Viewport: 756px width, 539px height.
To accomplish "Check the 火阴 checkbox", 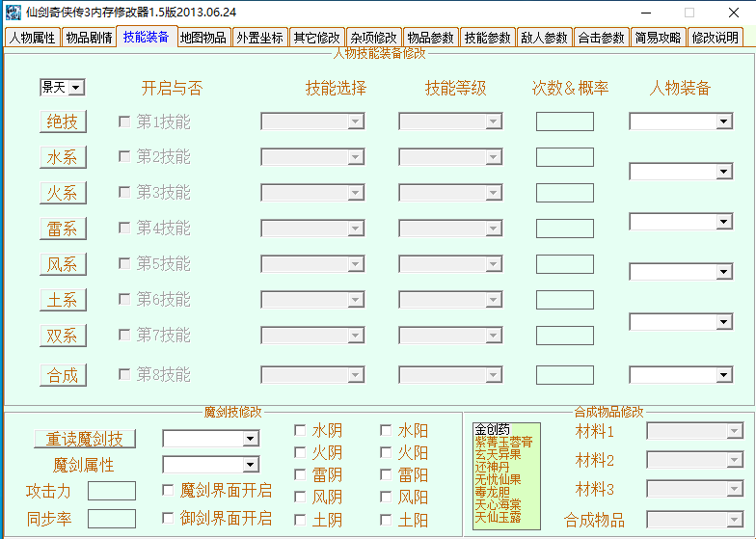I will (300, 452).
